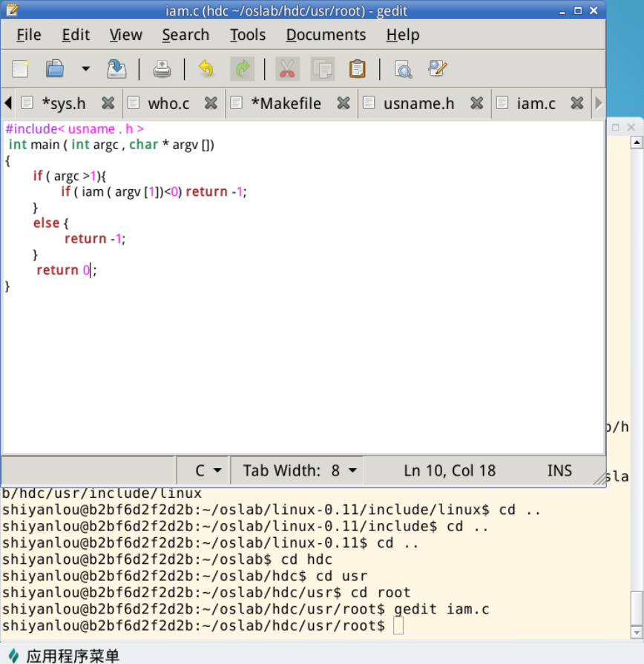
Task: Switch to the usname.h tab
Action: pyautogui.click(x=418, y=103)
